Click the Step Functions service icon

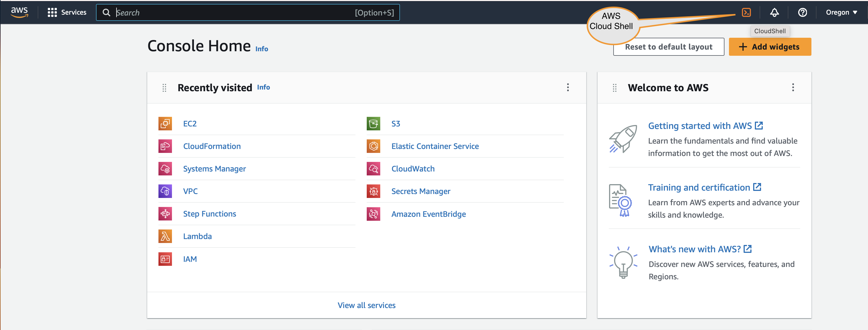click(x=165, y=214)
